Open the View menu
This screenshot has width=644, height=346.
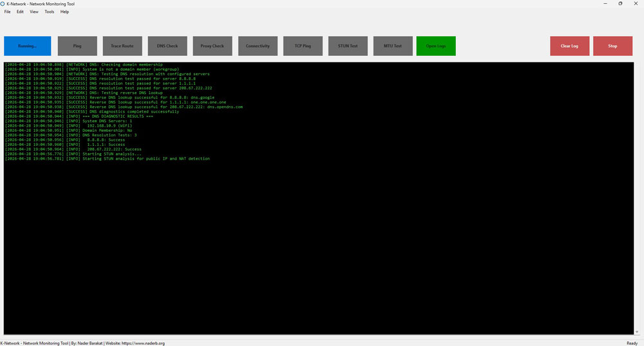tap(34, 12)
